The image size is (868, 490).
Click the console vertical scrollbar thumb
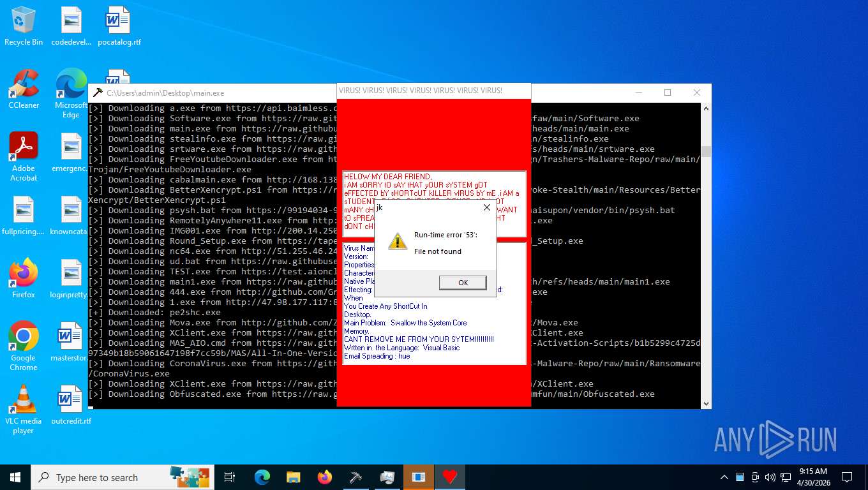706,151
